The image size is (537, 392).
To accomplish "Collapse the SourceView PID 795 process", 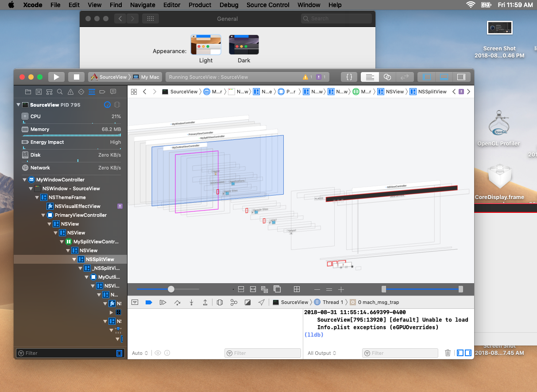I will pos(18,105).
